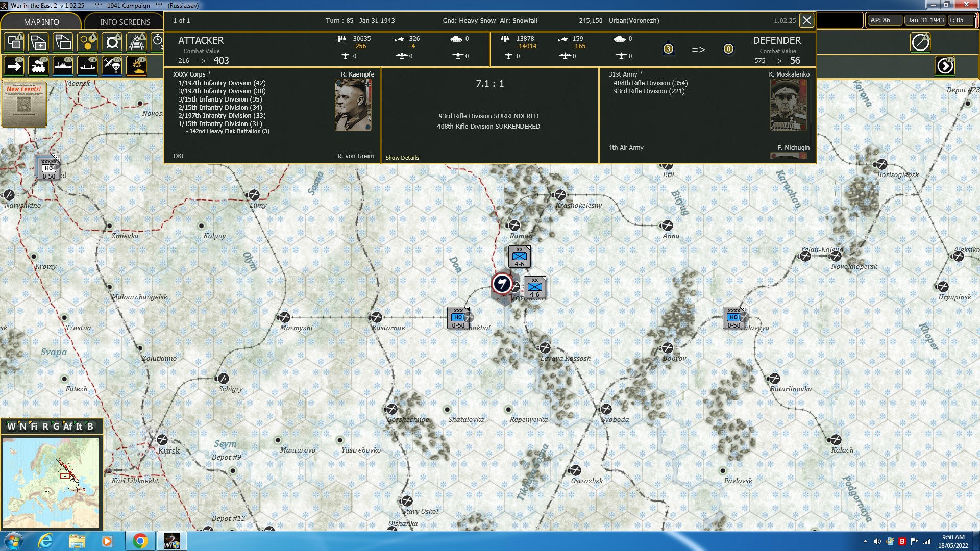
Task: Switch to the MAP INFO tab
Action: pyautogui.click(x=41, y=22)
